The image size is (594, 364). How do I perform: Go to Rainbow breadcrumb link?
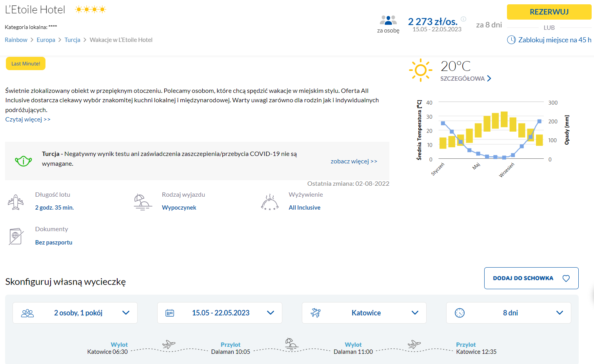[x=16, y=40]
